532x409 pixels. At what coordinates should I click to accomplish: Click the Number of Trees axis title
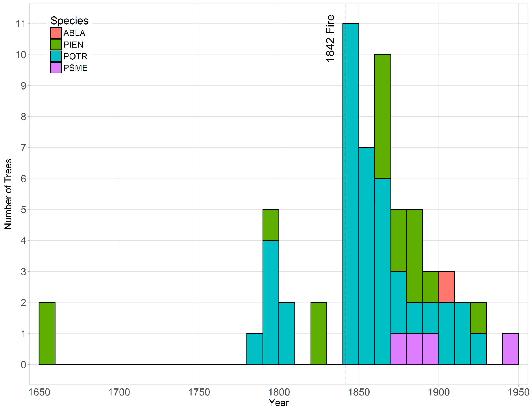pos(8,194)
